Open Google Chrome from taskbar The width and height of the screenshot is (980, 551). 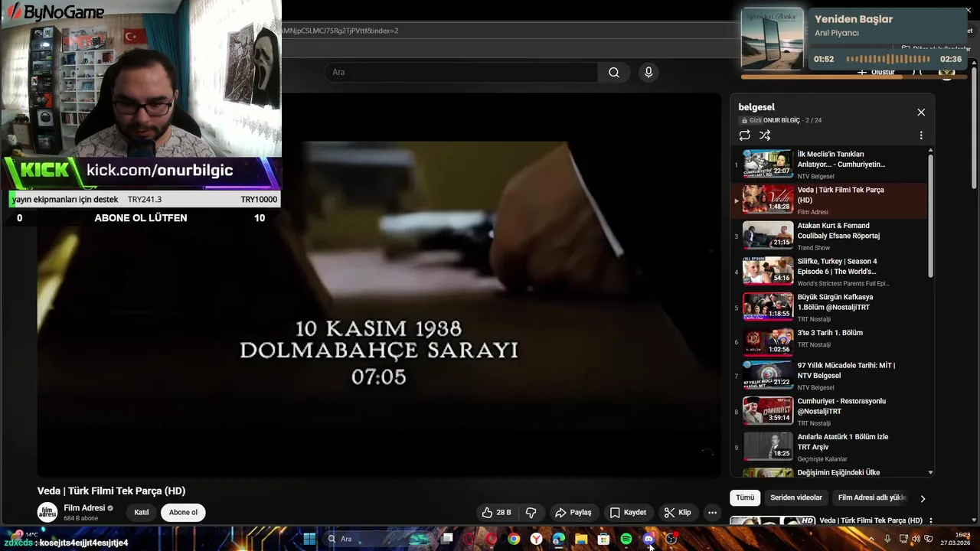tap(514, 539)
